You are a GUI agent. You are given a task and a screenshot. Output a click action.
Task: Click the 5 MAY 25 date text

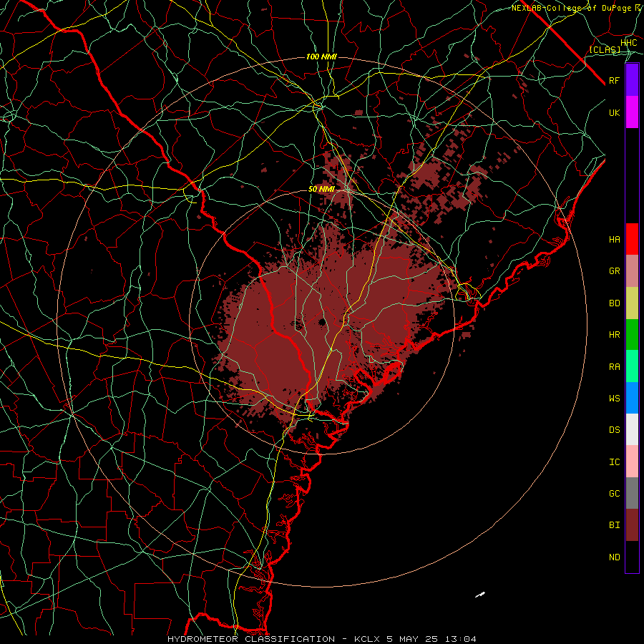tap(413, 639)
